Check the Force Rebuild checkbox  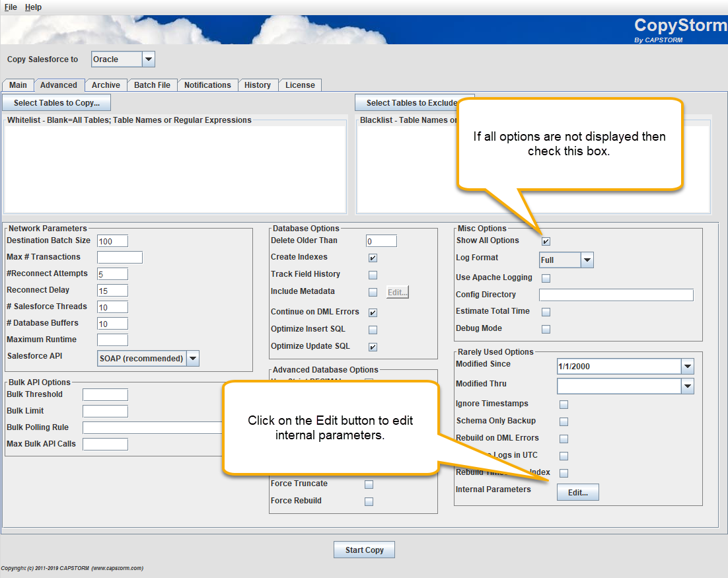click(369, 501)
